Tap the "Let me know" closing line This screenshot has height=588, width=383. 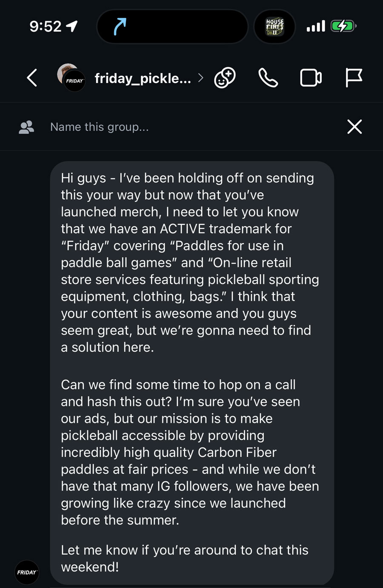pos(184,558)
